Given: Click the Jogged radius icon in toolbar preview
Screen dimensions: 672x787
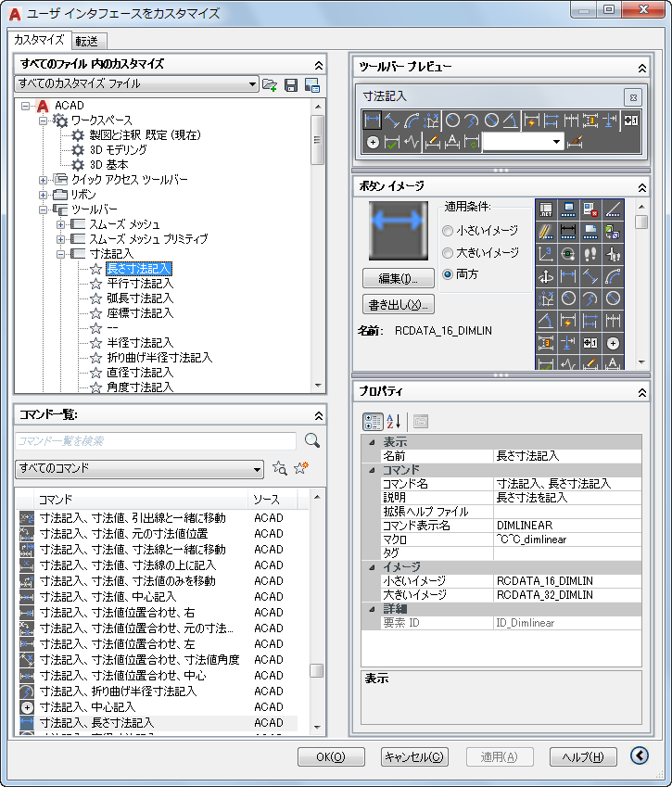Looking at the screenshot, I should 472,121.
